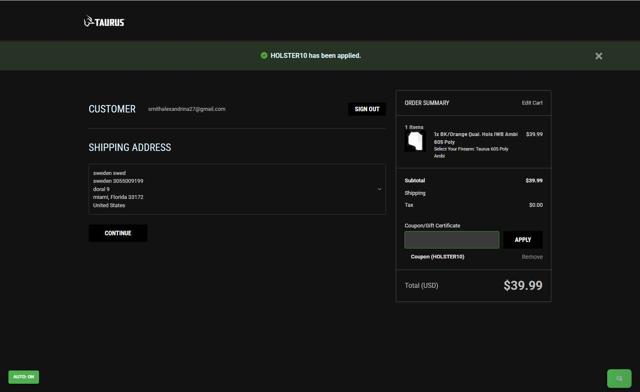This screenshot has height=392, width=640.
Task: Sign out of the customer account
Action: point(367,109)
